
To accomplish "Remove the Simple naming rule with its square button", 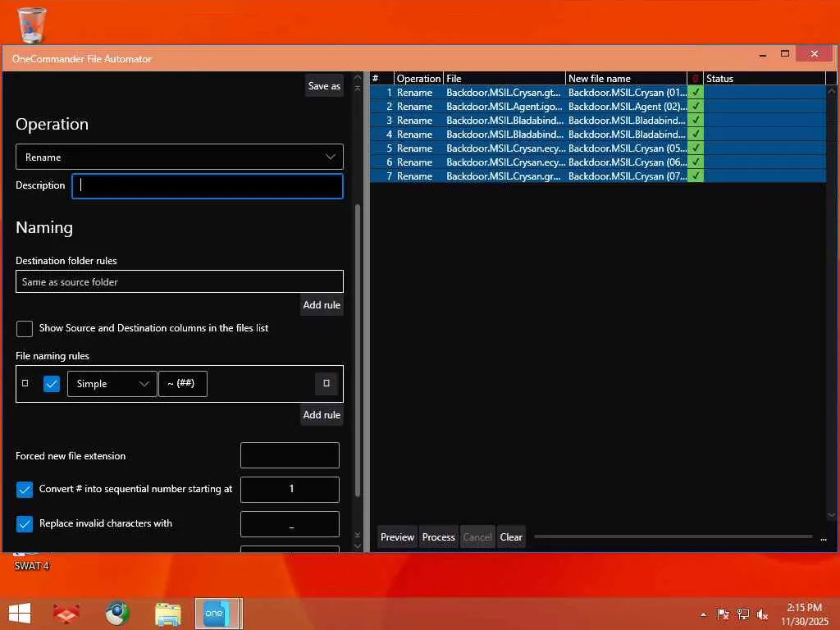I will [326, 383].
